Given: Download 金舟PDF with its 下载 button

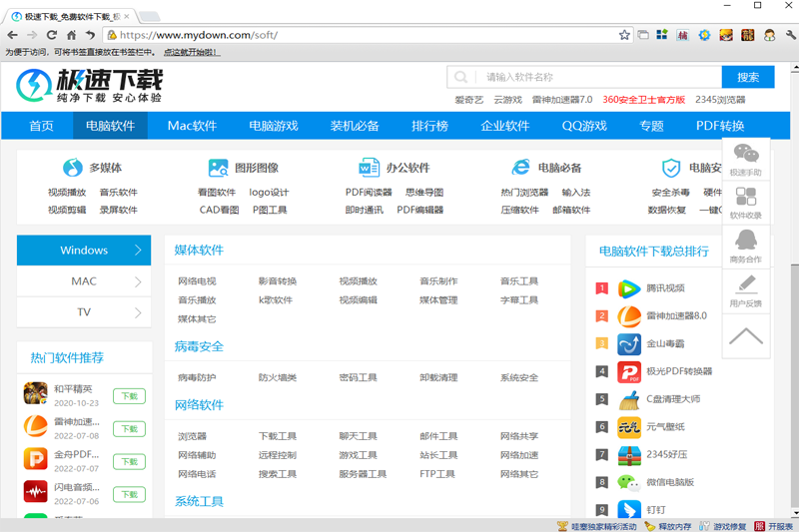Looking at the screenshot, I should (x=130, y=462).
